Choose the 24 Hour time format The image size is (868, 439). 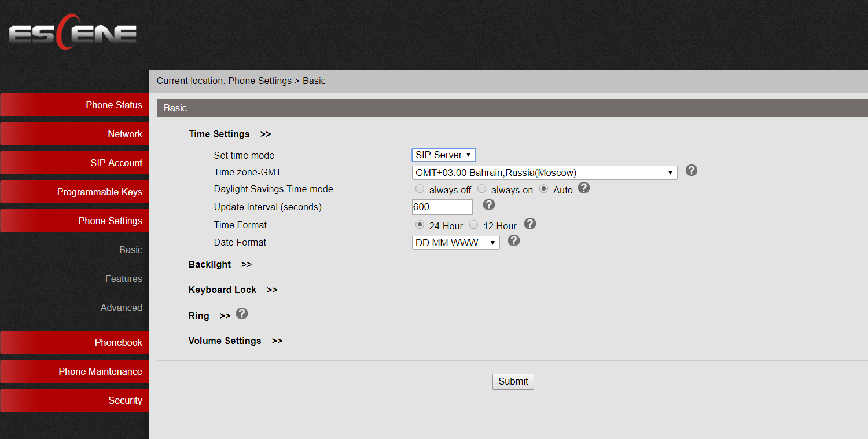tap(420, 225)
